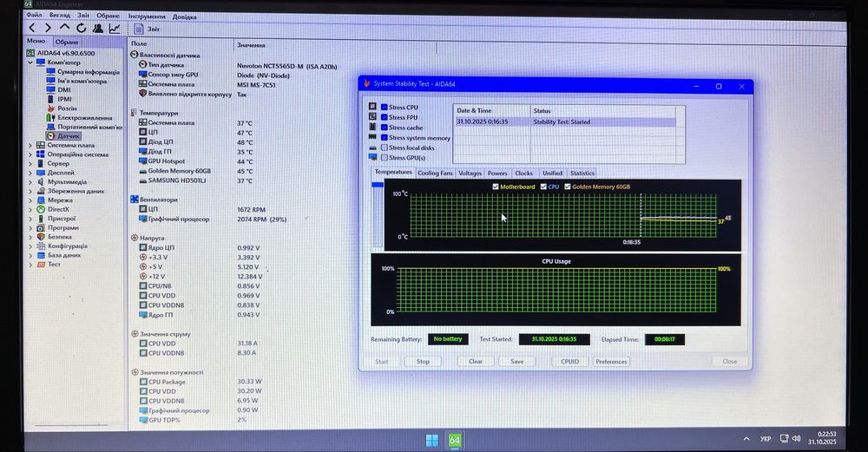Click the Up level toolbar icon
Image resolution: width=868 pixels, height=452 pixels.
point(65,28)
